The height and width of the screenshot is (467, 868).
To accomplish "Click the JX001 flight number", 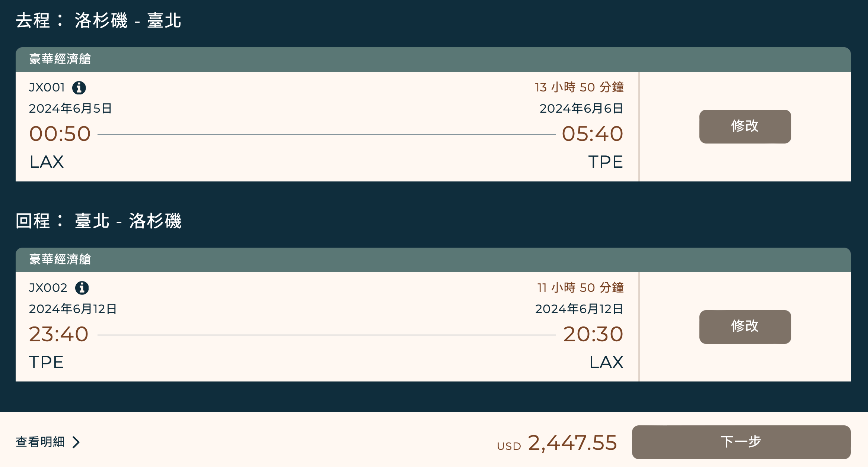I will click(47, 87).
